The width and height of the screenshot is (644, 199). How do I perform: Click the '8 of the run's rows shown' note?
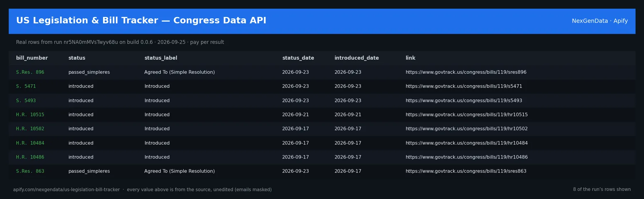602,189
